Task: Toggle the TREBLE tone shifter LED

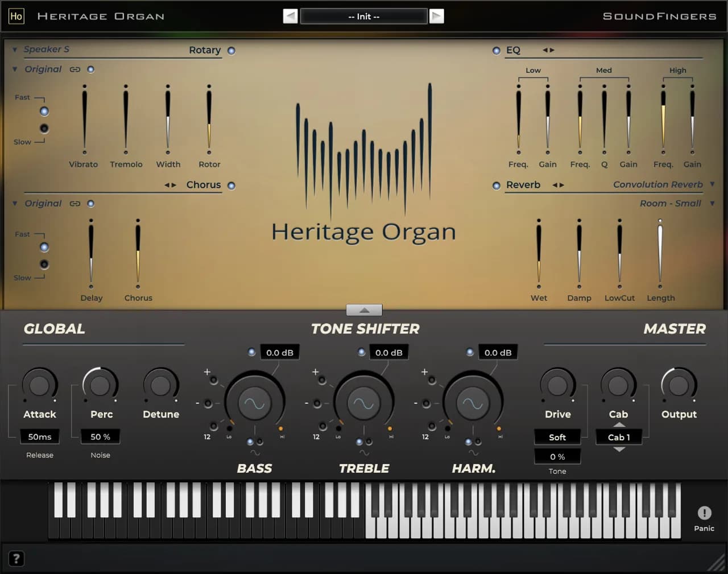Action: point(361,352)
